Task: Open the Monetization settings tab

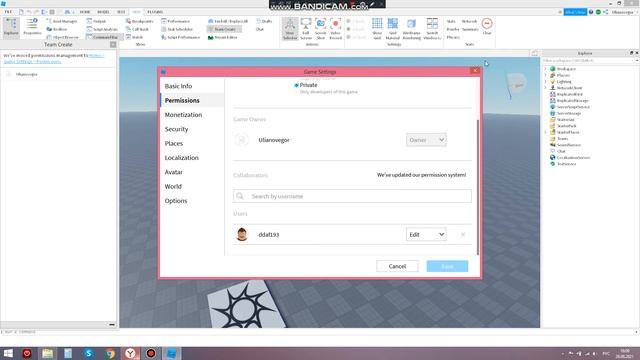Action: [183, 115]
